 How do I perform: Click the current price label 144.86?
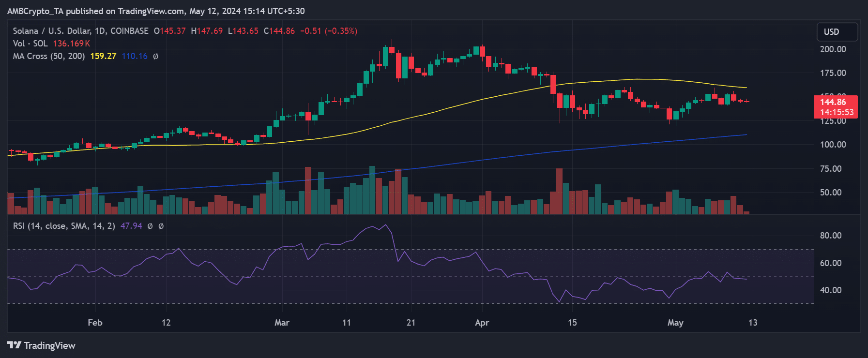[x=833, y=102]
